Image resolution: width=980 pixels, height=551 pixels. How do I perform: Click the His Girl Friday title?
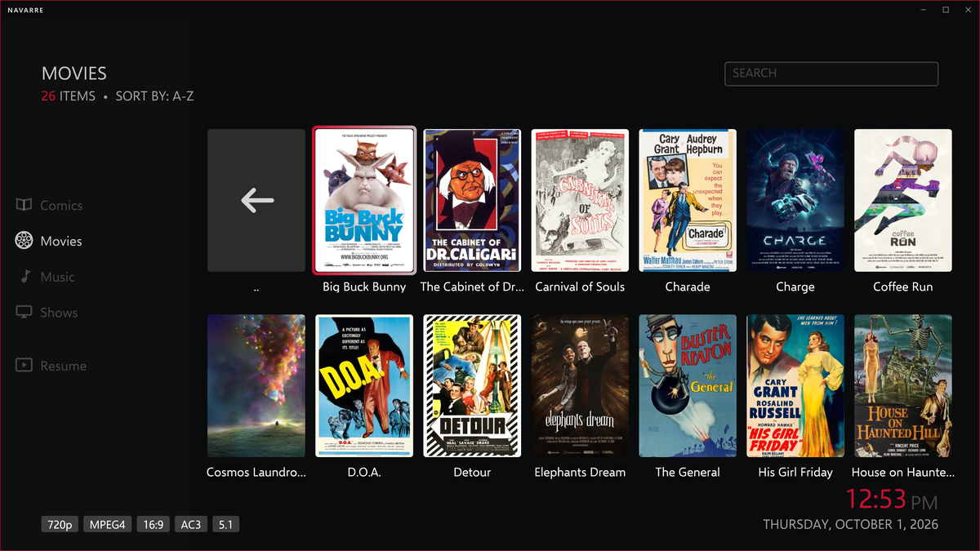pos(795,473)
